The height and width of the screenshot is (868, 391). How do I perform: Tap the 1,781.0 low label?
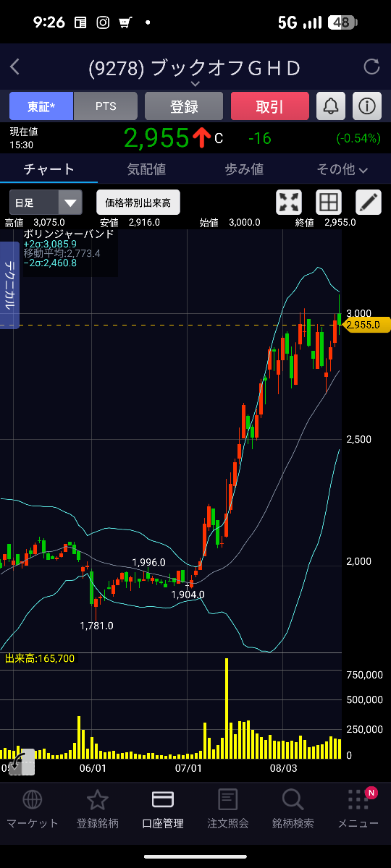(x=96, y=626)
